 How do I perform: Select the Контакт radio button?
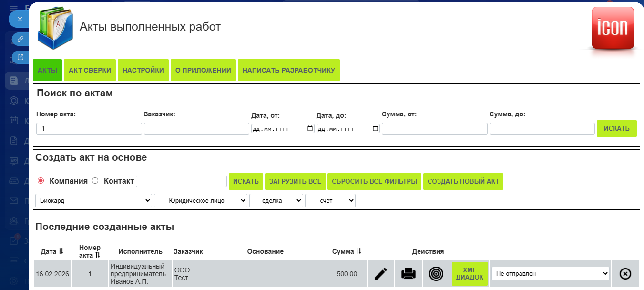pos(95,181)
